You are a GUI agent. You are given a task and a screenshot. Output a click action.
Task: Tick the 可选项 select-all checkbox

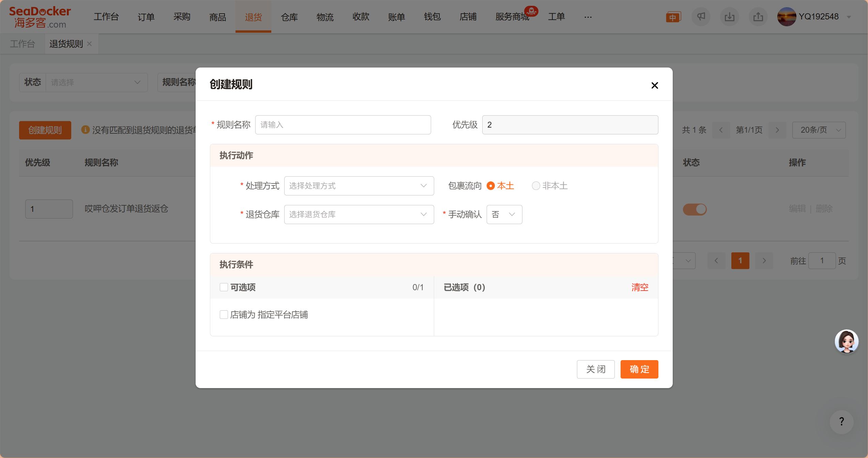pos(224,287)
